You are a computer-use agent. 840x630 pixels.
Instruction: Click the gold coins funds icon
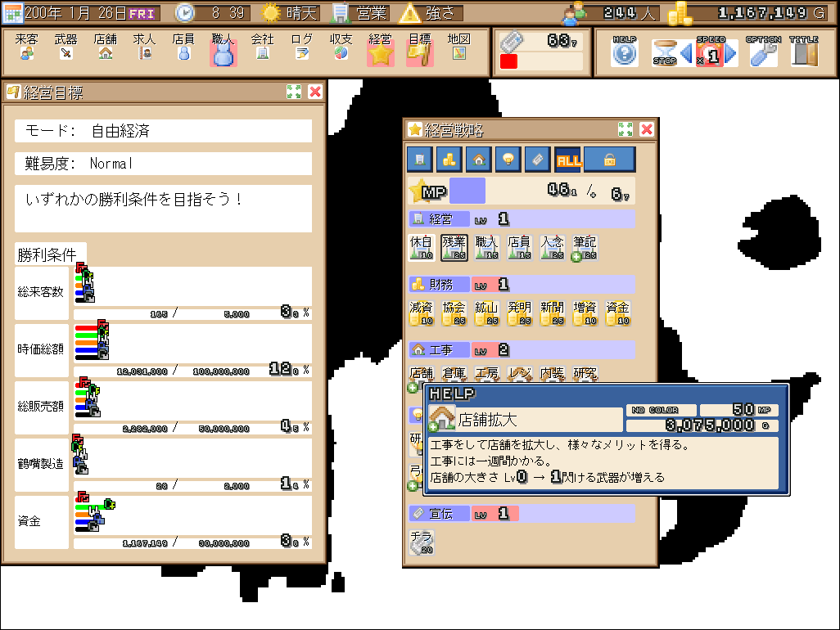click(680, 13)
